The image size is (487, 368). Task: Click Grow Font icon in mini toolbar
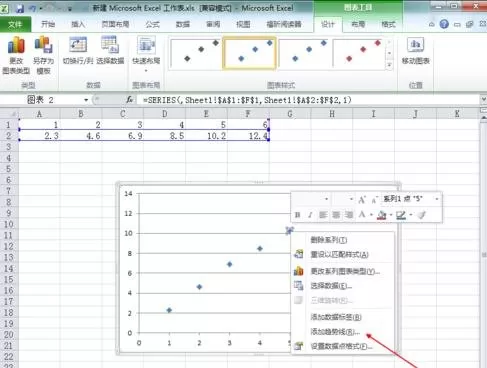[x=362, y=200]
